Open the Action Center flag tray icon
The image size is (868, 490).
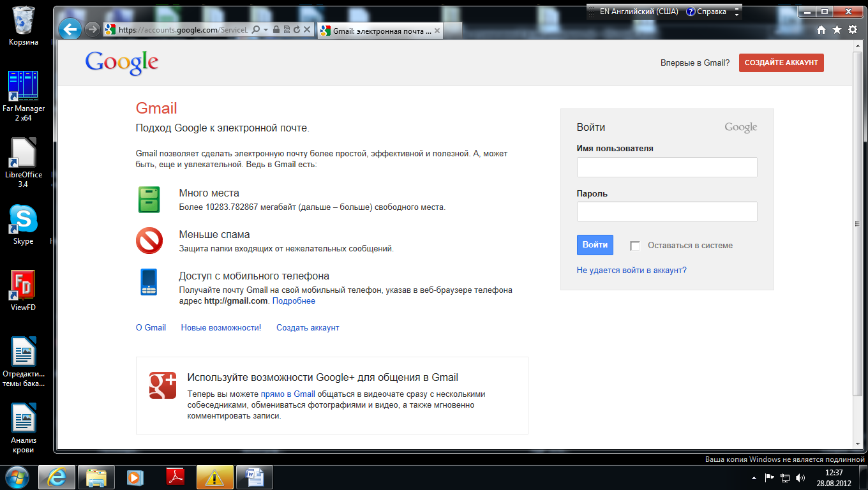pos(769,477)
